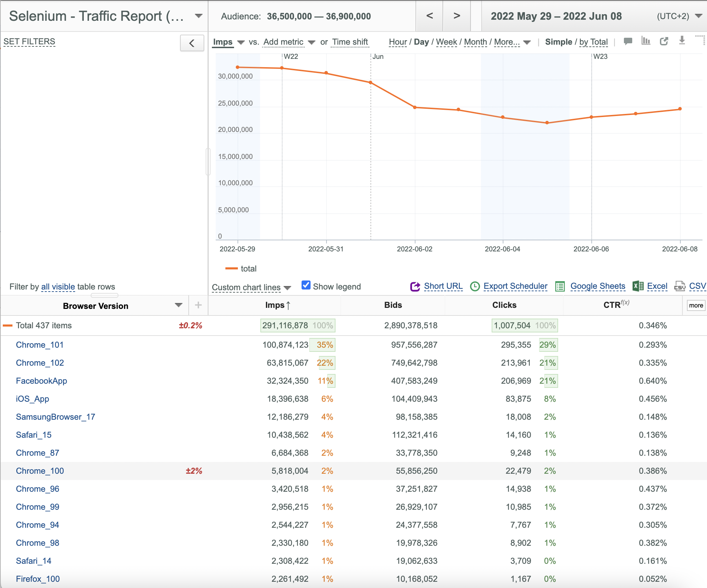Add a column with the plus icon
The height and width of the screenshot is (588, 707).
point(198,305)
